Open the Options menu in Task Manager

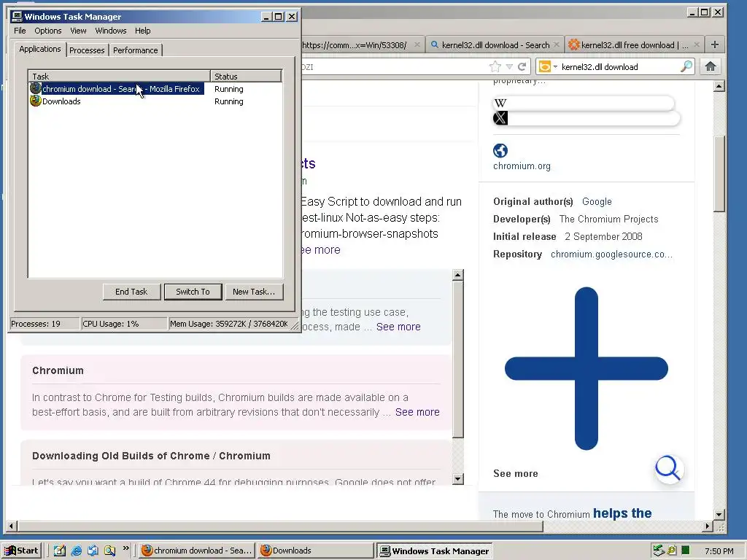tap(47, 31)
